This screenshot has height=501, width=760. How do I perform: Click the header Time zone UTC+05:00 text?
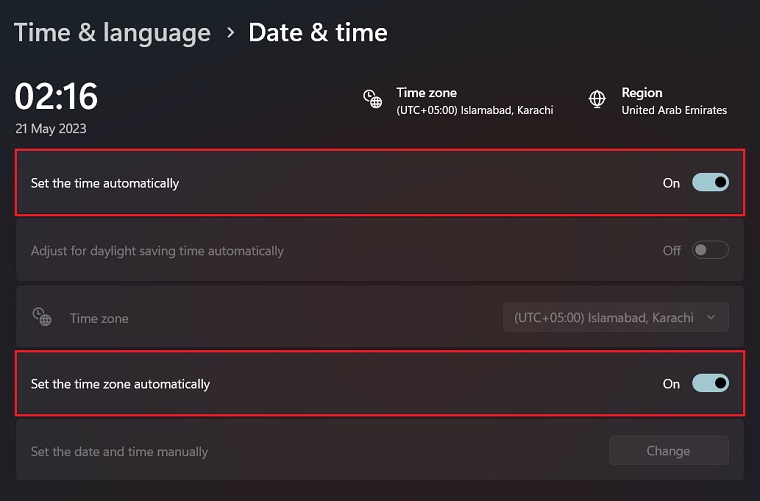click(474, 110)
